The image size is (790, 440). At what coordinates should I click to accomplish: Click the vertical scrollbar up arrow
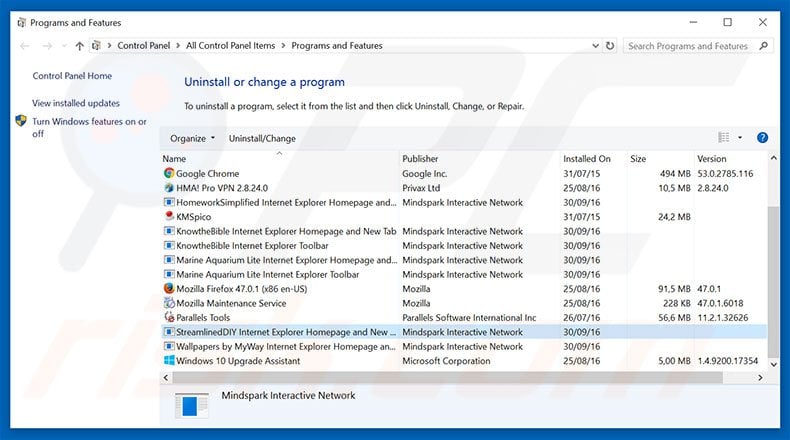773,158
